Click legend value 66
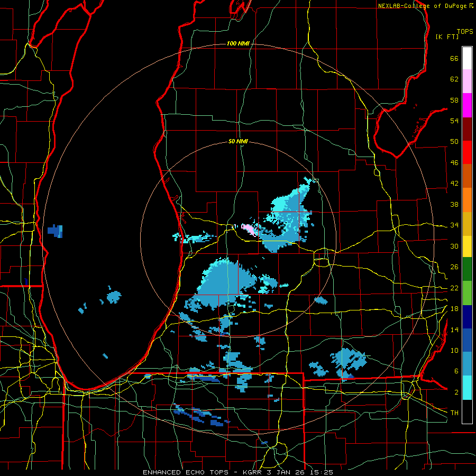 (454, 58)
